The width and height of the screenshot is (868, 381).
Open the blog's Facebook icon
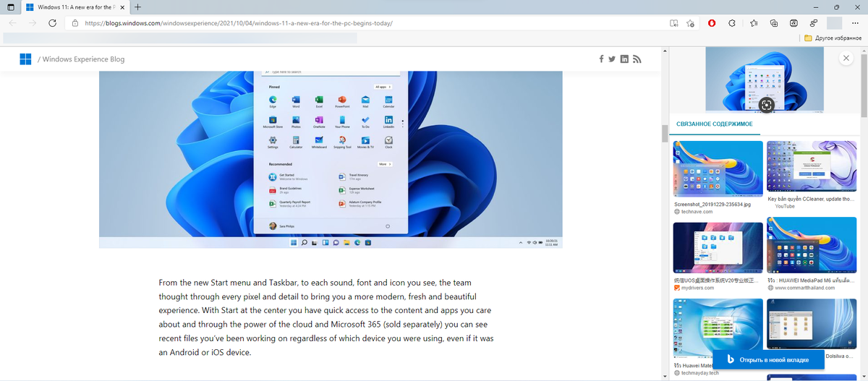[x=602, y=59]
